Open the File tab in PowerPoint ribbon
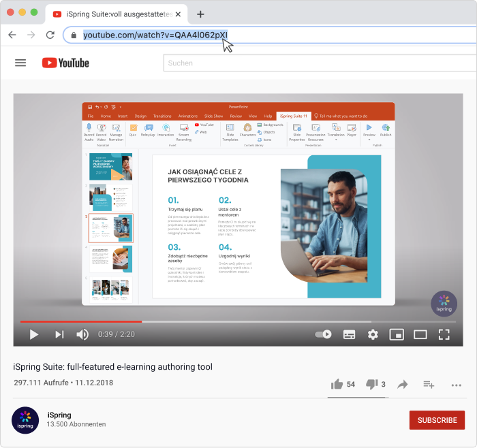Screen dimensions: 477x448 [x=91, y=116]
